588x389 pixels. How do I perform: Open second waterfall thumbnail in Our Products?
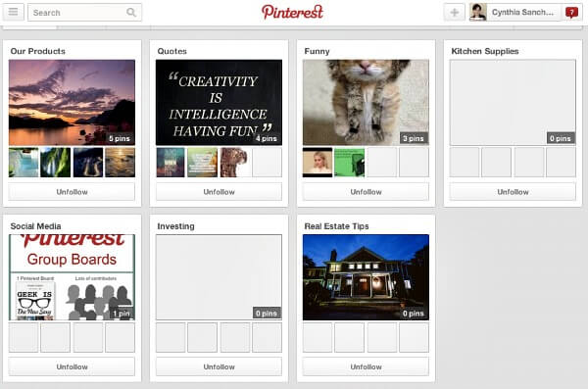click(56, 163)
